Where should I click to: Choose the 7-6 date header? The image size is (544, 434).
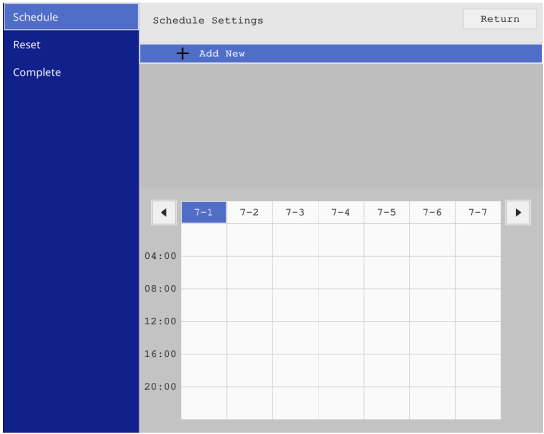[x=432, y=212]
